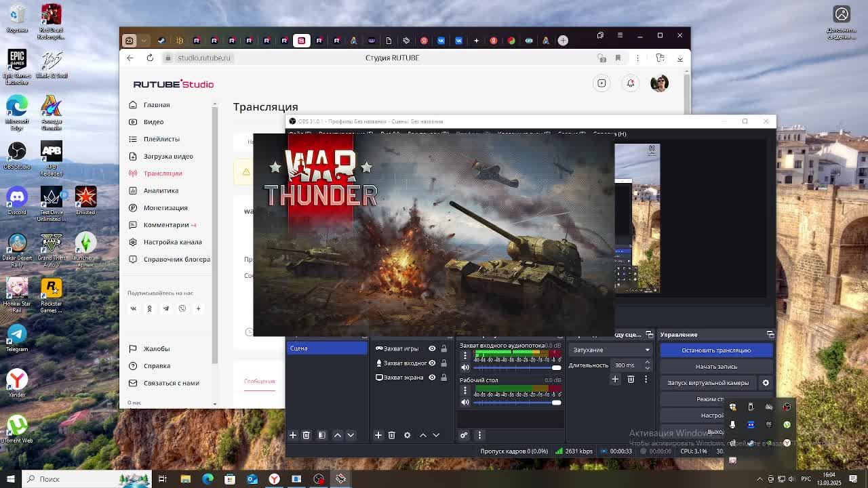Expand the browser tab list chevron
Viewport: 868px width, 488px height.
coord(144,41)
